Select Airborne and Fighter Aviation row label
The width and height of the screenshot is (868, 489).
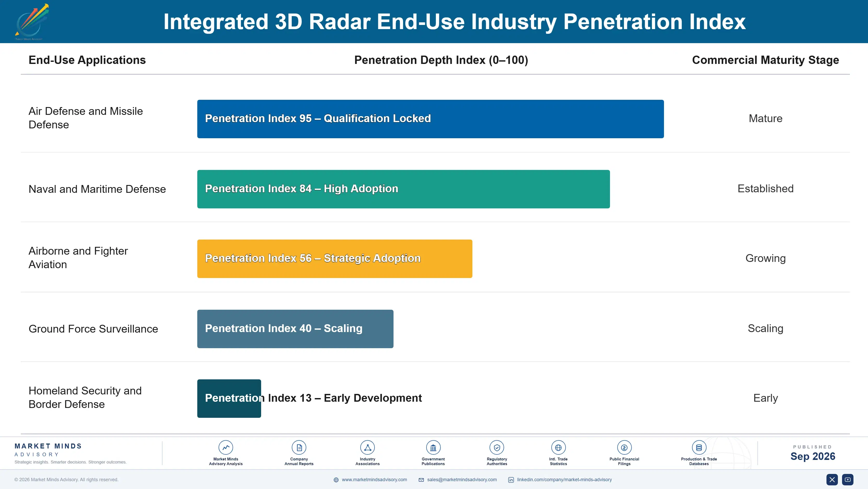tap(78, 258)
